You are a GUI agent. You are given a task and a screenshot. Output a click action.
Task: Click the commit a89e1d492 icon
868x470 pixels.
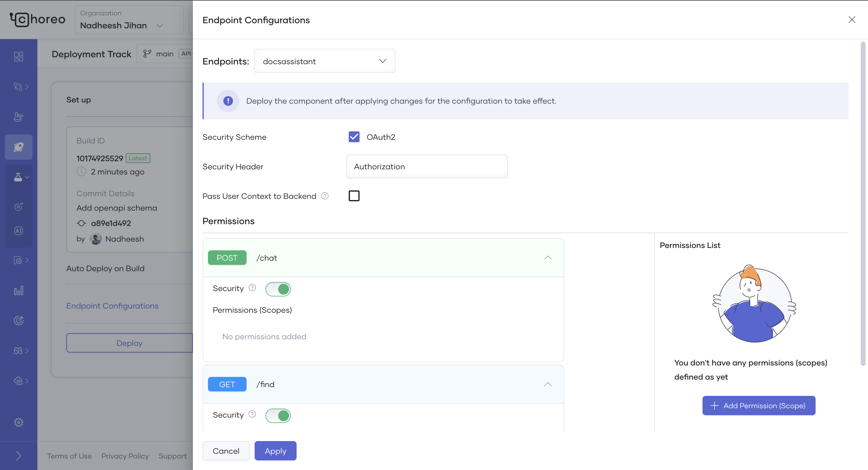pyautogui.click(x=81, y=223)
